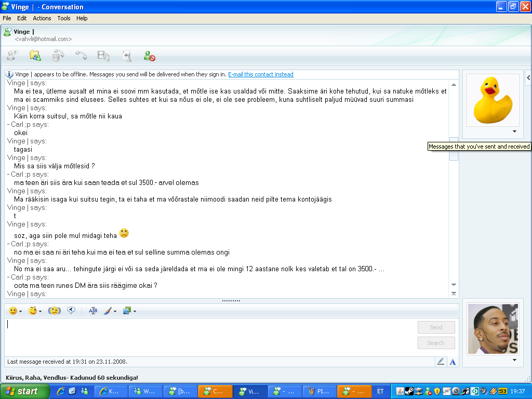Open the games playing card icon

[127, 56]
